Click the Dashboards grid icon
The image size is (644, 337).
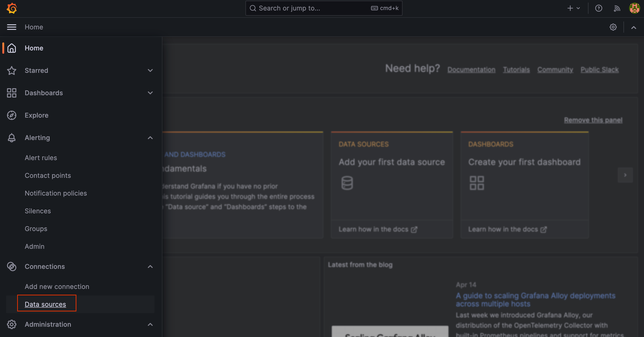point(11,92)
